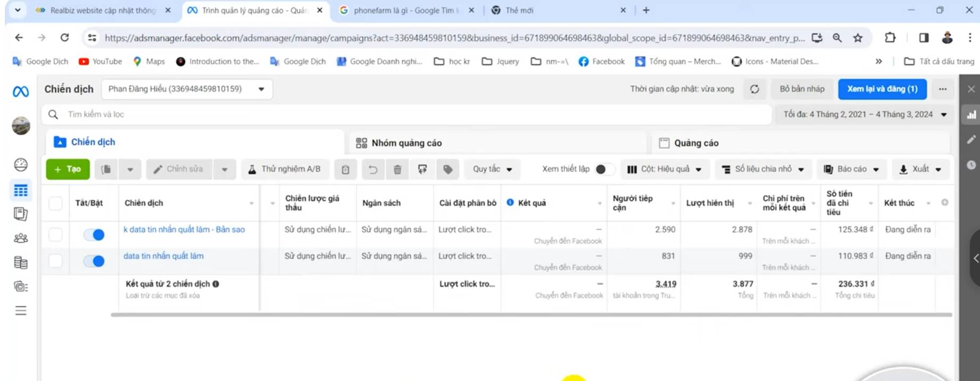Click the horizontal scrollbar under the campaign table

pyautogui.click(x=531, y=315)
